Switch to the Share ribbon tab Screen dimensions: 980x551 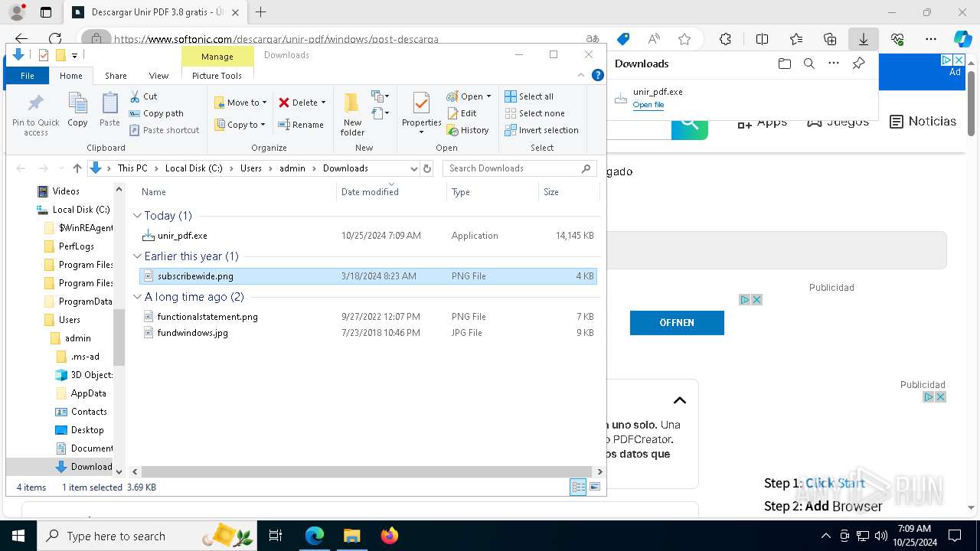point(116,76)
